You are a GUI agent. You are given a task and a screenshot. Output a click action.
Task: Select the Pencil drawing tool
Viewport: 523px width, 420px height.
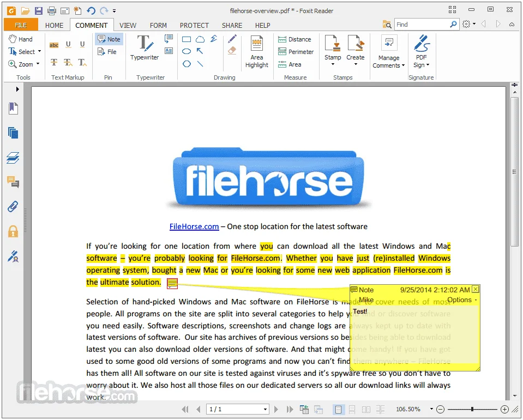pos(232,39)
